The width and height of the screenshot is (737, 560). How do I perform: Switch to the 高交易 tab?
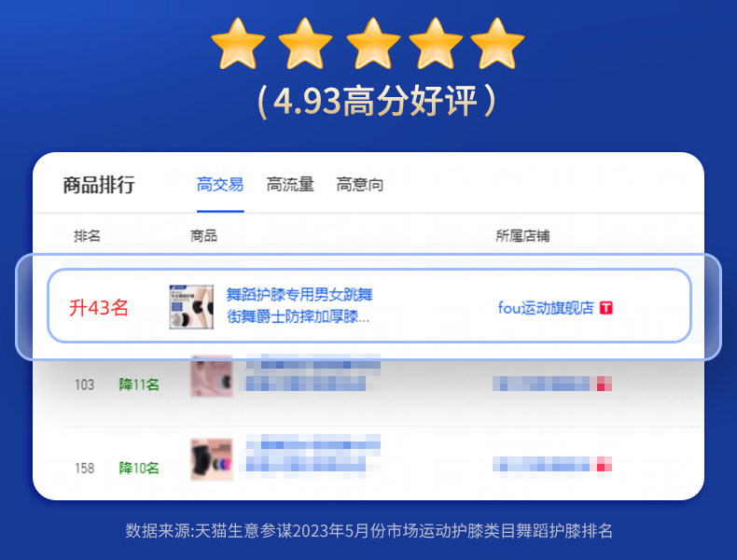pyautogui.click(x=220, y=185)
